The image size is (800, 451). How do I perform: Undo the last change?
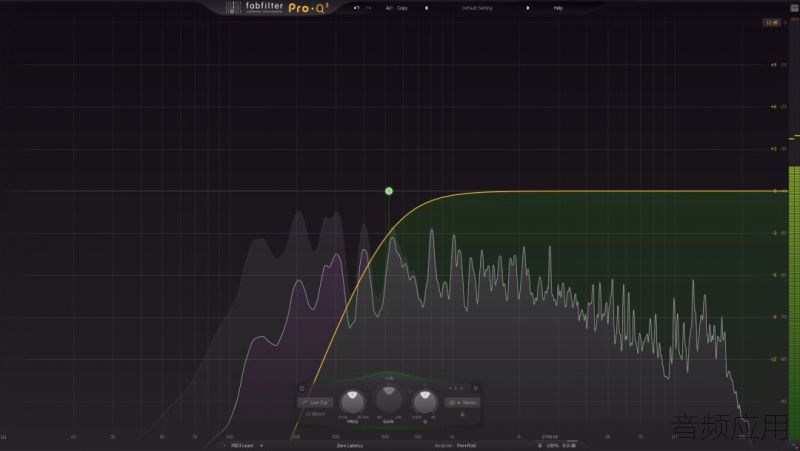coord(356,8)
